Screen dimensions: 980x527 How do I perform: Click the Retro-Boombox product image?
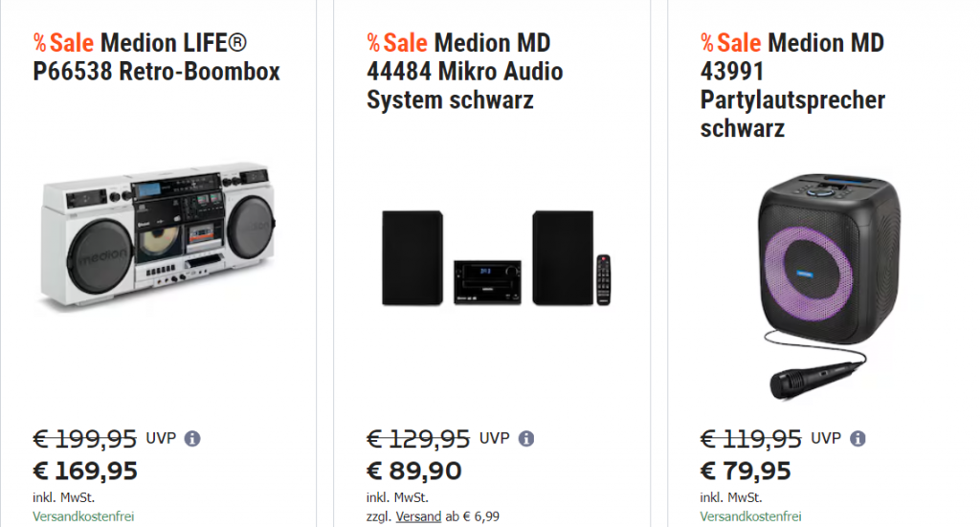point(158,234)
